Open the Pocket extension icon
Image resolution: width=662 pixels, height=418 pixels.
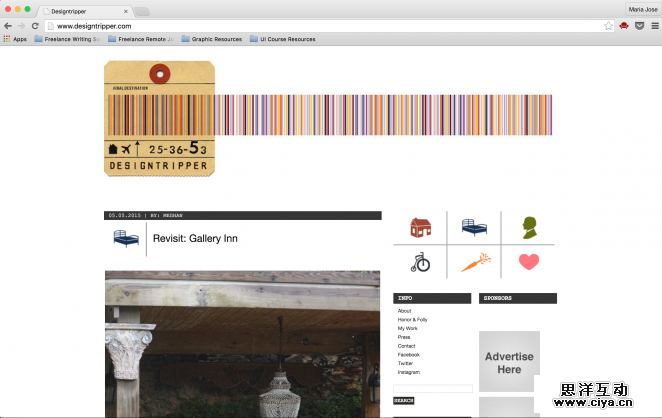coord(640,26)
